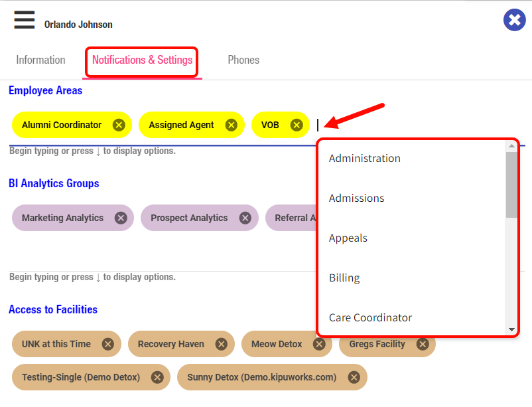
Task: Select Administration from the dropdown list
Action: click(365, 158)
